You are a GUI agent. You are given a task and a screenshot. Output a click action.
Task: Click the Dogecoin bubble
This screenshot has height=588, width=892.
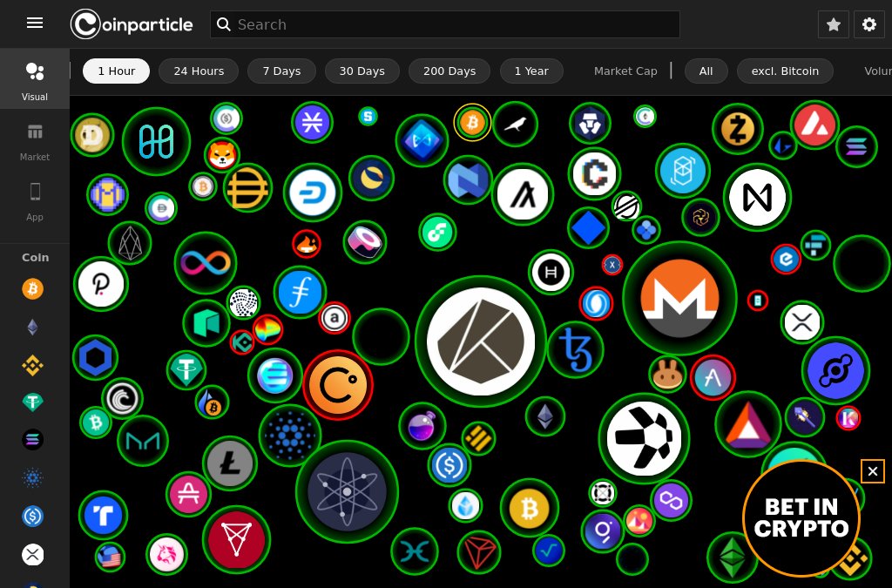pos(92,135)
